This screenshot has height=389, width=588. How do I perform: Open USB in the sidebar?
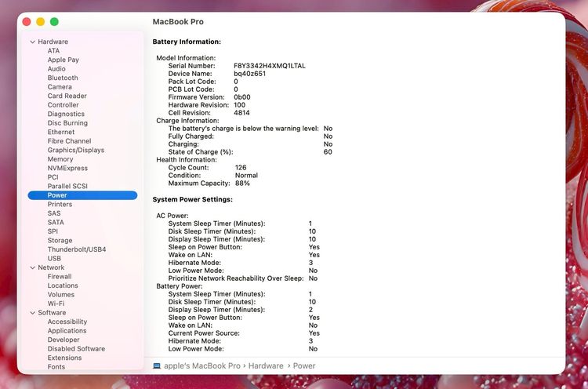pyautogui.click(x=54, y=258)
